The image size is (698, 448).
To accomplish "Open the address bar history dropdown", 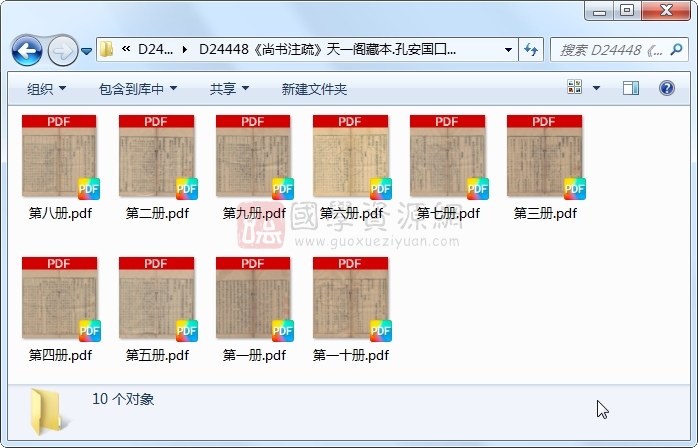I will (x=508, y=49).
